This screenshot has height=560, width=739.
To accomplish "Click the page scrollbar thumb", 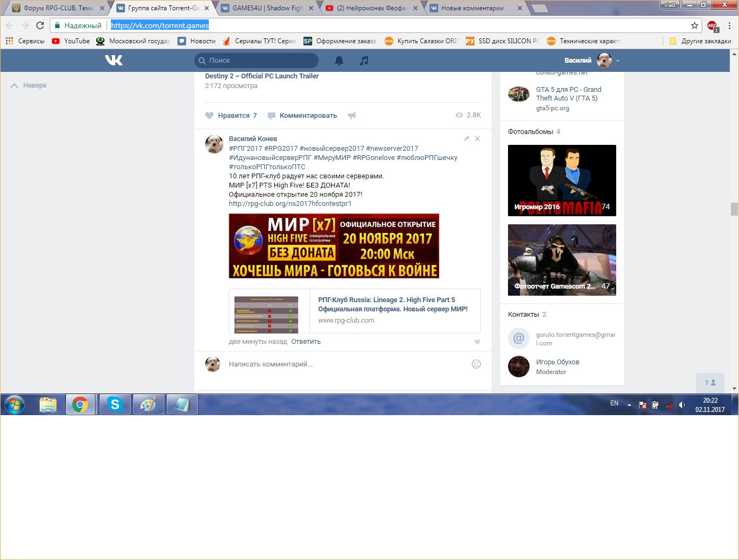I will click(x=734, y=209).
